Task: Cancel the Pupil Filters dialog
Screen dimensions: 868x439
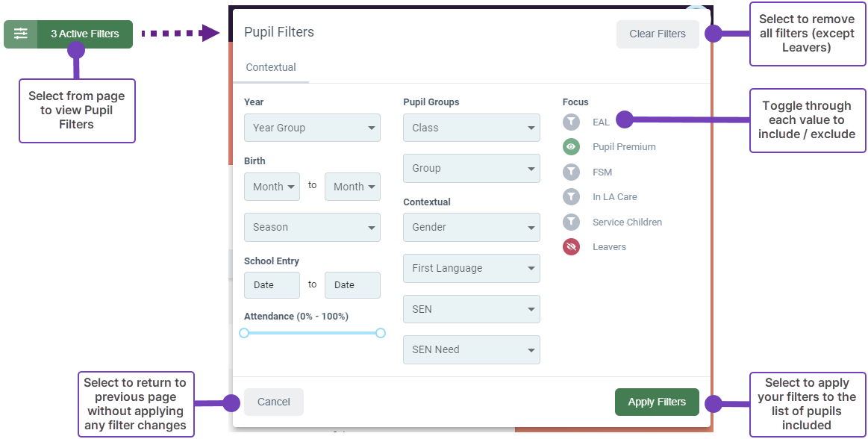Action: 273,402
